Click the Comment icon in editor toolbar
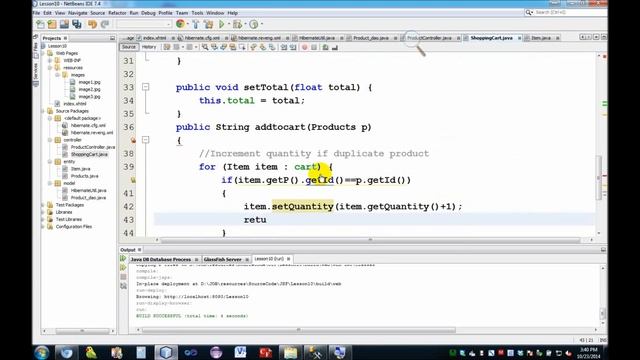This screenshot has height=360, width=640. (x=325, y=47)
